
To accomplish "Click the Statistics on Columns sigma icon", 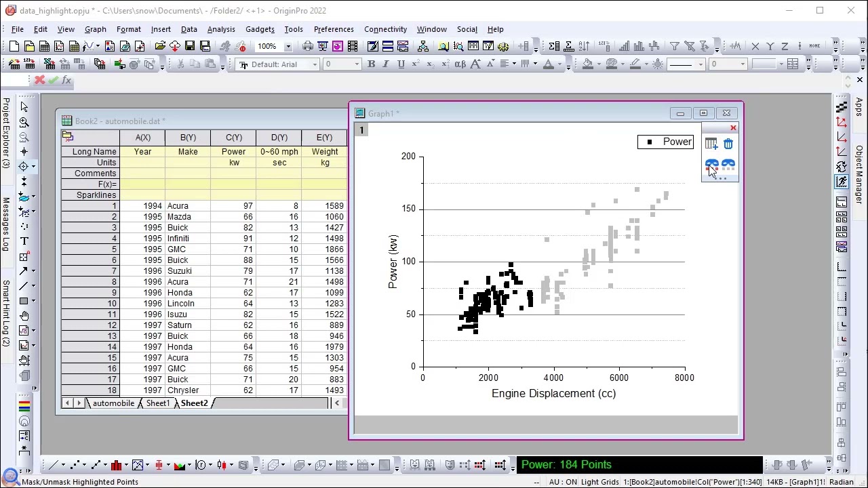I will 554,46.
